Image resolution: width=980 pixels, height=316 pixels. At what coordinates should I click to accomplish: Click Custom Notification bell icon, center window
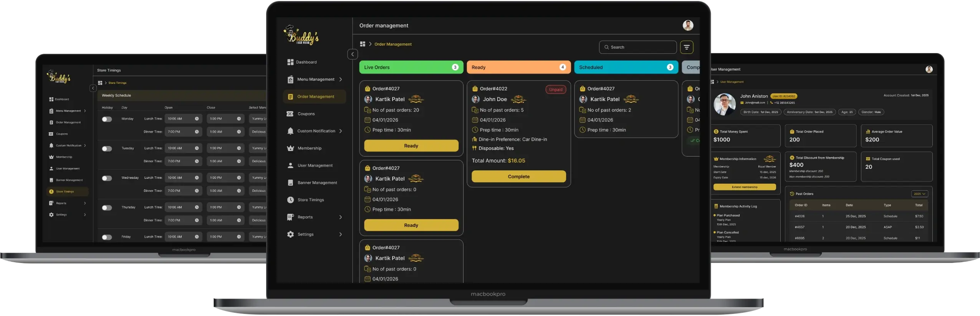(290, 131)
